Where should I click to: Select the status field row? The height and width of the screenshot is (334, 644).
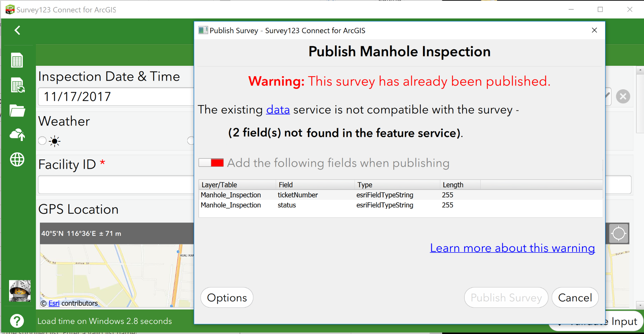400,205
